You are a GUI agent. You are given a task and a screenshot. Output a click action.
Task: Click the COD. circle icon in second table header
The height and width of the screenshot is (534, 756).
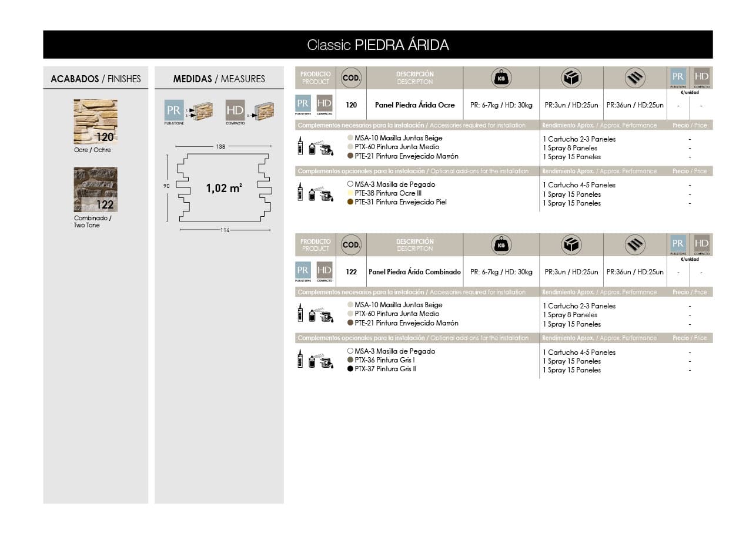pos(351,244)
